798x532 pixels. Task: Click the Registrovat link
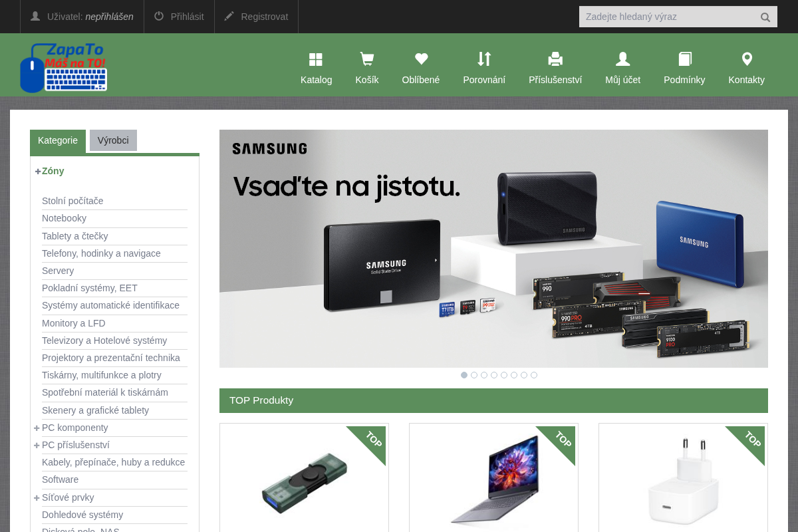(x=265, y=17)
